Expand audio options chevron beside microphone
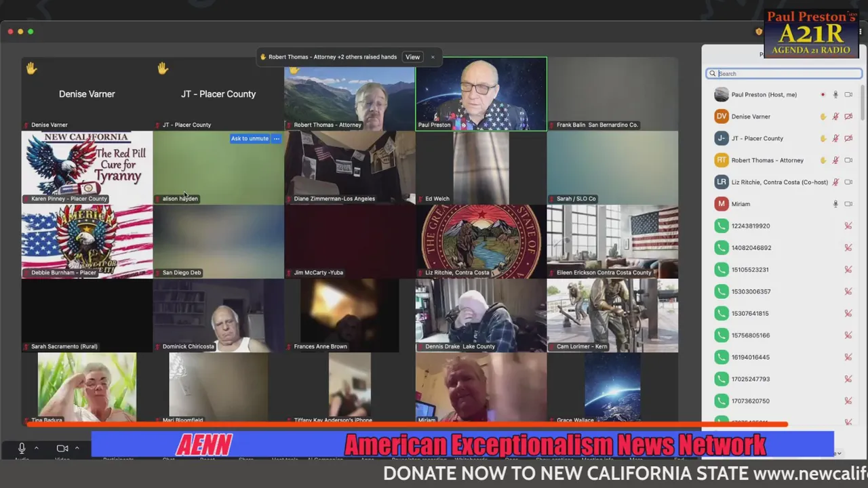Image resolution: width=868 pixels, height=488 pixels. point(36,448)
